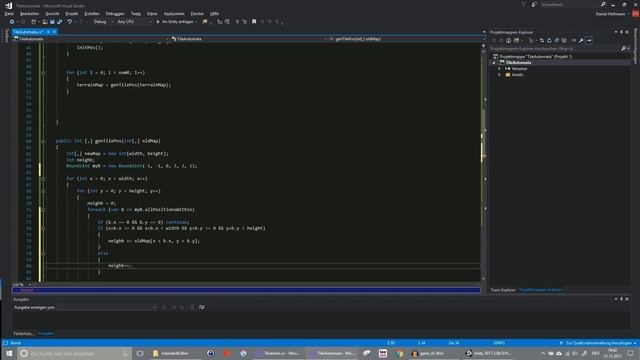Click the new project toolbar icon

coord(34,22)
